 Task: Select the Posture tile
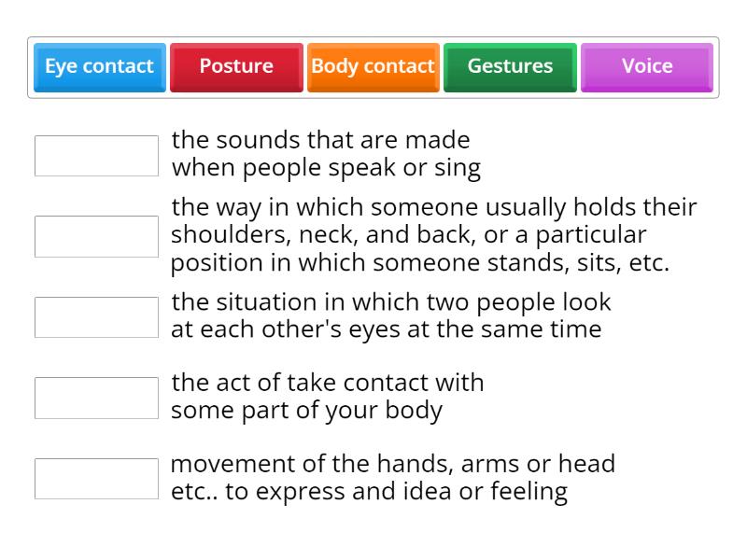point(236,66)
